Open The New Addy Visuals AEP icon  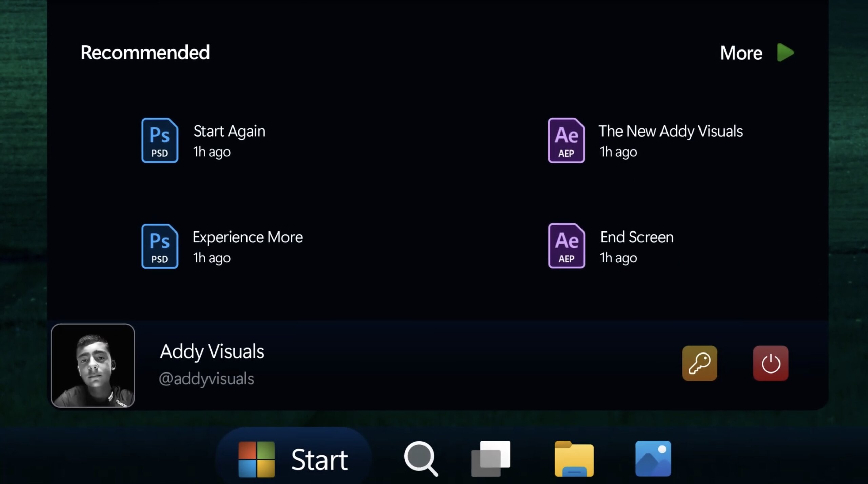click(x=566, y=140)
